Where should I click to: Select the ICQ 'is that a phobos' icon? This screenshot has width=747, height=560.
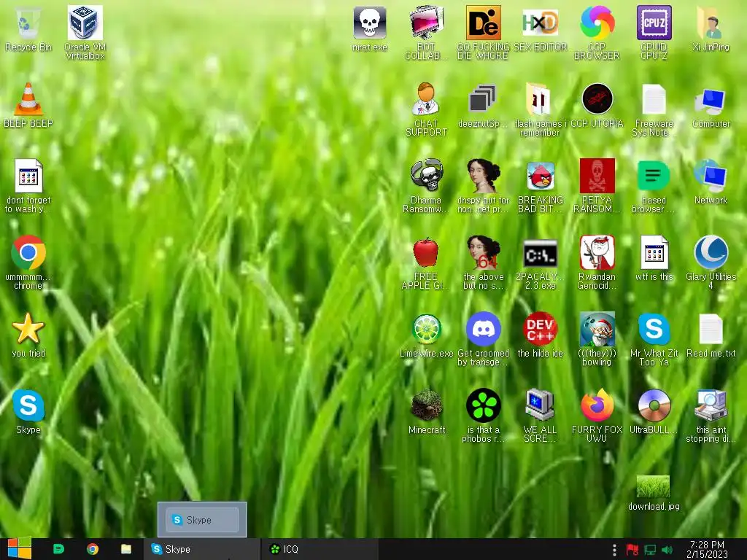point(483,405)
